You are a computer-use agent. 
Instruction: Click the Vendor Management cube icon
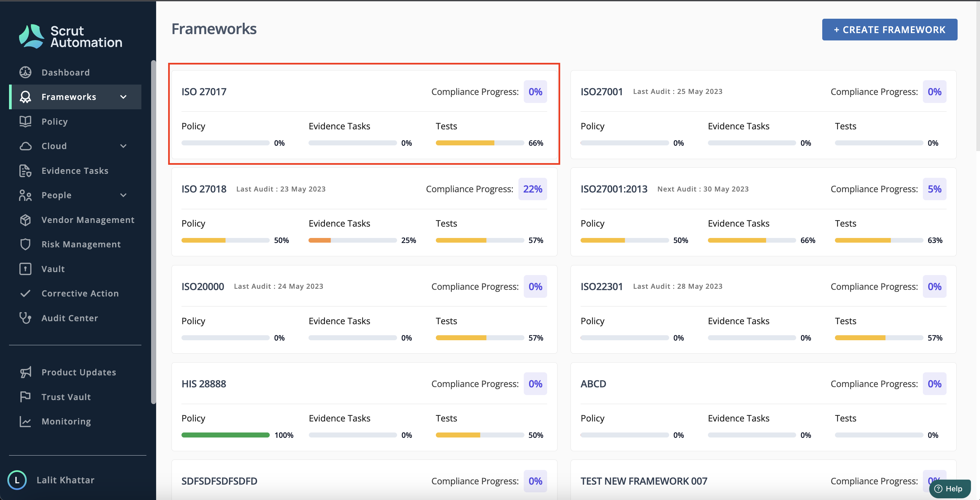point(25,220)
